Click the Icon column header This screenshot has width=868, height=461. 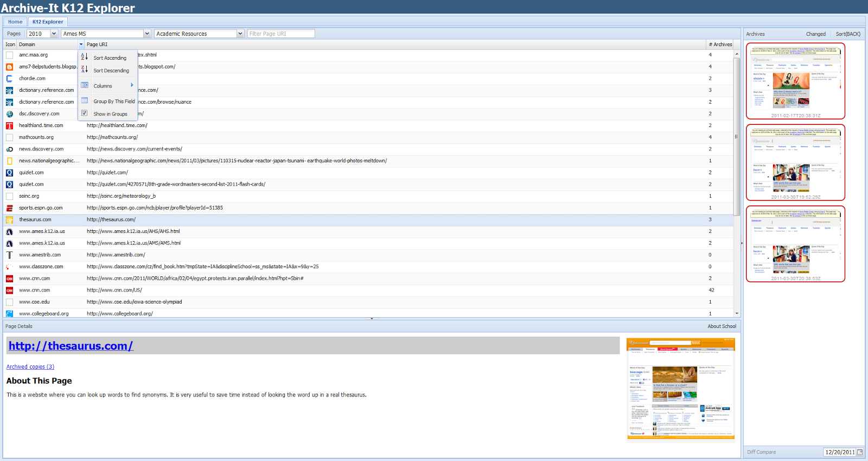click(x=10, y=45)
